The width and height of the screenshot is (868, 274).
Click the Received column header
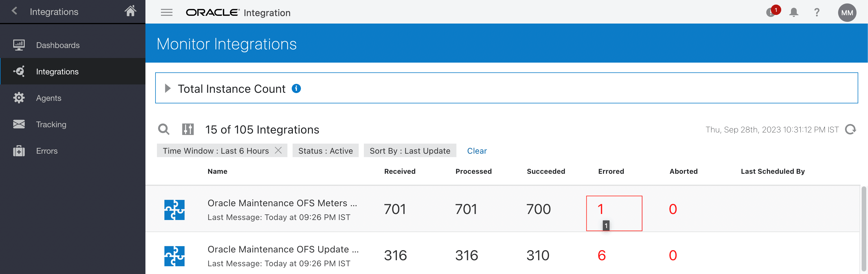pyautogui.click(x=400, y=171)
